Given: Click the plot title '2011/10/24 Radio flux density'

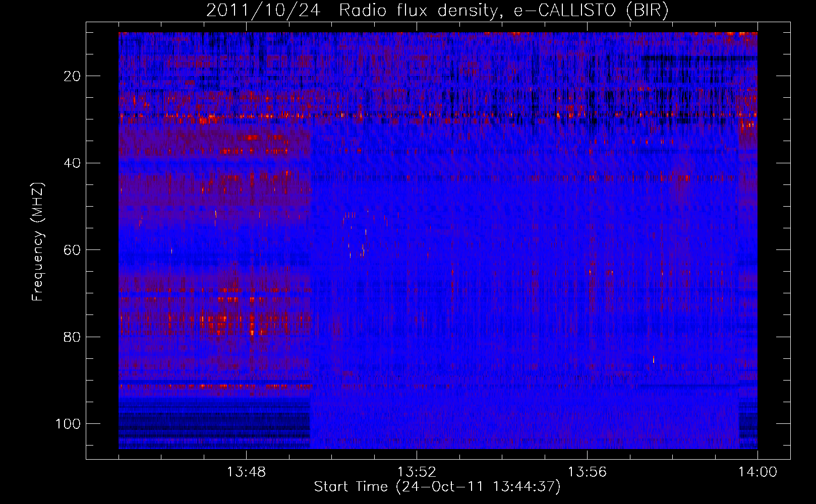Looking at the screenshot, I should [x=437, y=11].
